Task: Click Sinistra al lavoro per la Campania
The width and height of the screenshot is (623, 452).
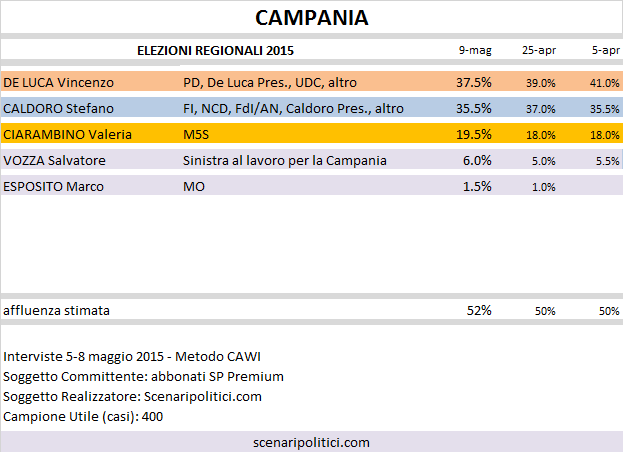Action: [x=284, y=160]
